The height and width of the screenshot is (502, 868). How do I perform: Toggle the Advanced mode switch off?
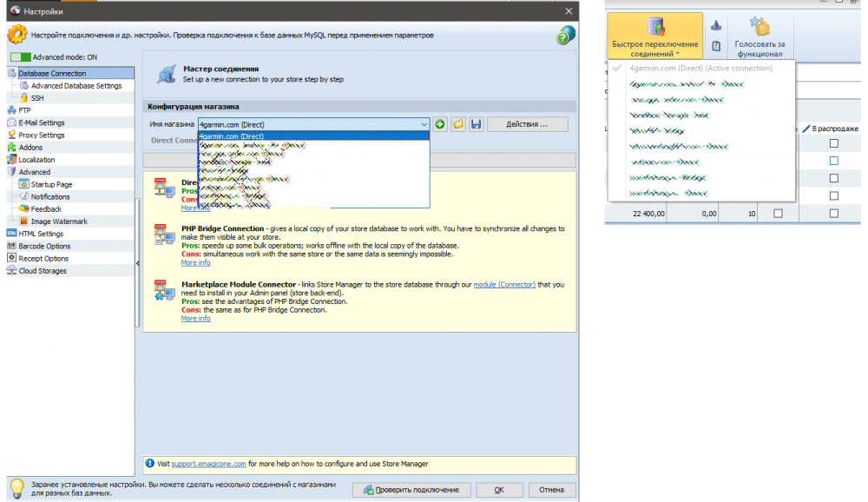(19, 57)
